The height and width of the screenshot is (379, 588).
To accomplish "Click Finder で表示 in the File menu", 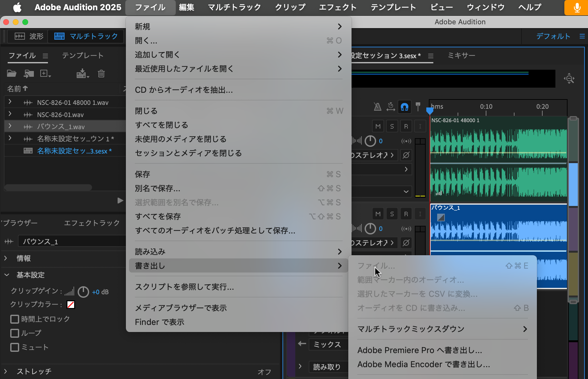I will (x=160, y=322).
